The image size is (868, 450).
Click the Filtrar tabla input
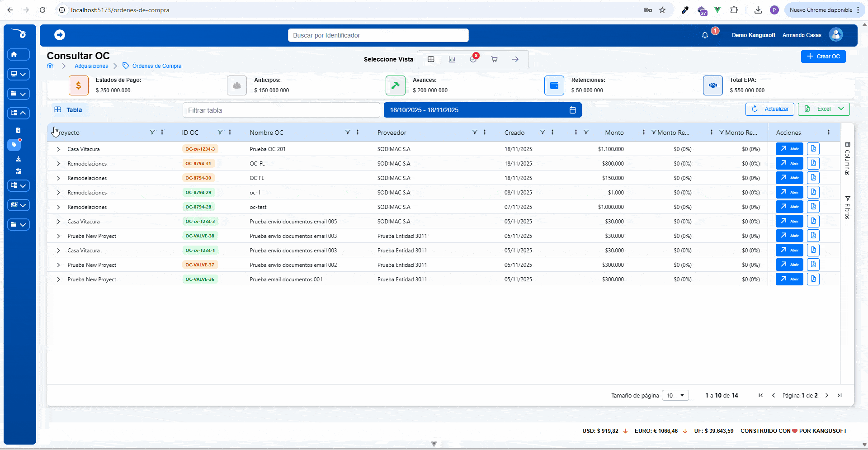pos(281,110)
